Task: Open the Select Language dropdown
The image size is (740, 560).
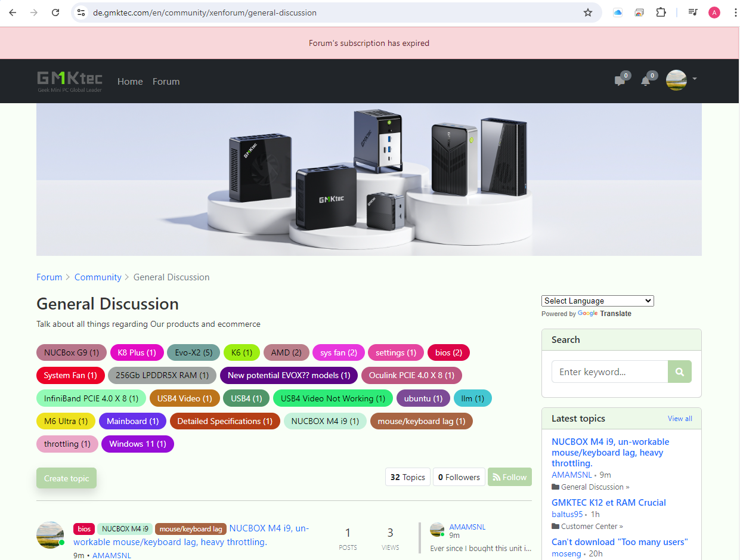Action: (x=597, y=301)
